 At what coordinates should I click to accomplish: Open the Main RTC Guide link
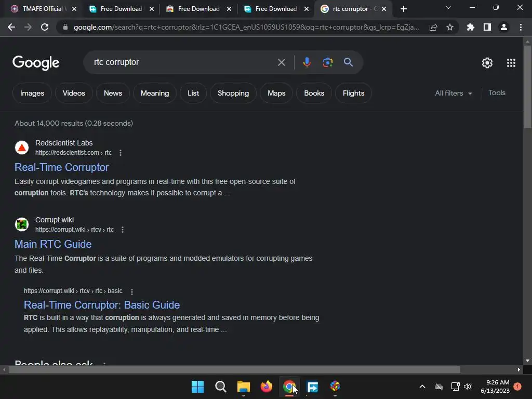53,244
